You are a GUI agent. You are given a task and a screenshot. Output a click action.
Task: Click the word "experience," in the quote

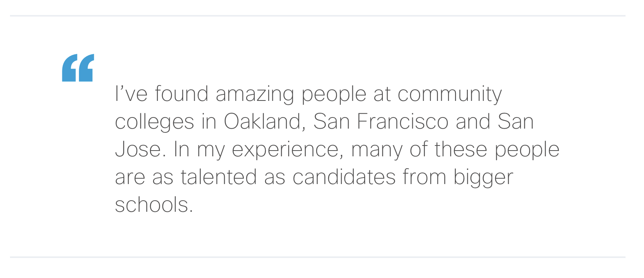(288, 151)
